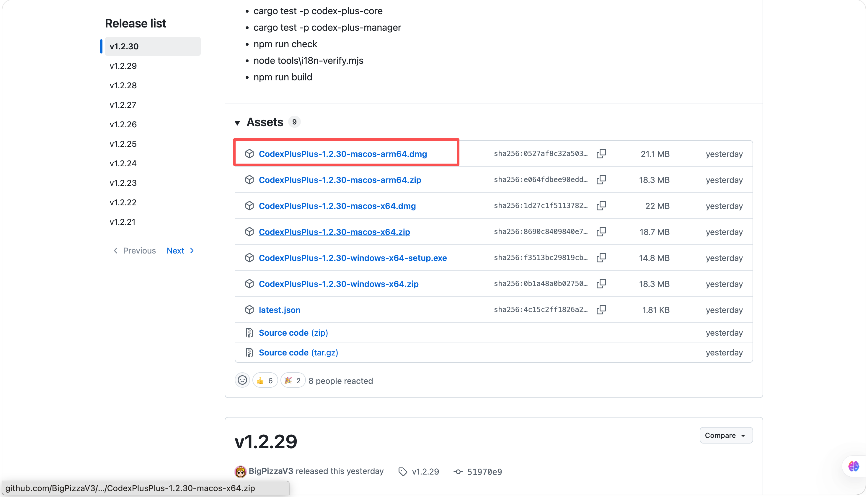868x497 pixels.
Task: Click package icon beside windows-x64-setup.exe
Action: (x=249, y=257)
